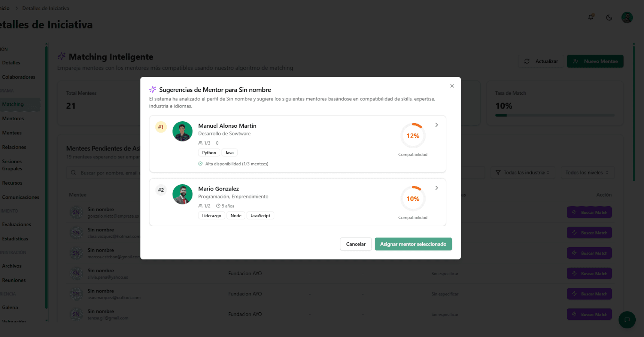Click the mentee search input field
This screenshot has height=337, width=644.
click(112, 172)
